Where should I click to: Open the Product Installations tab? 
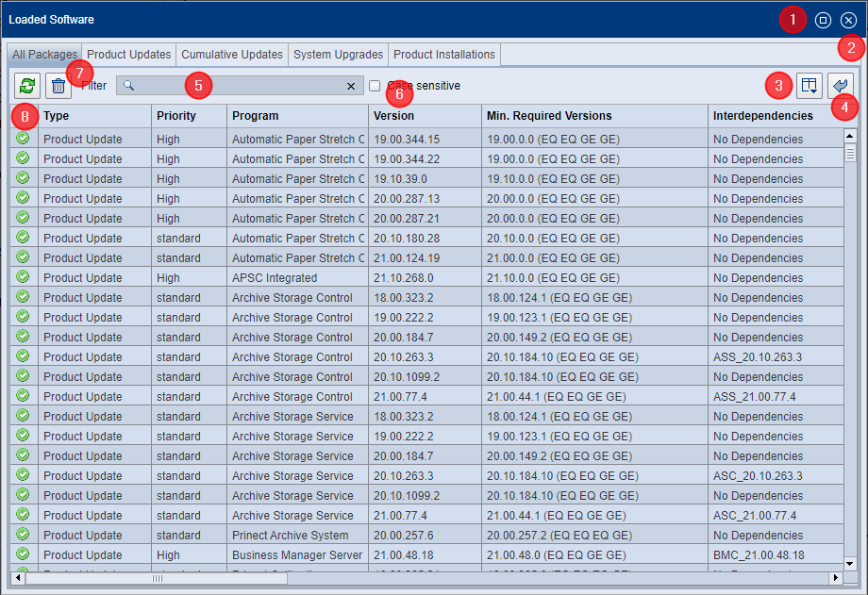[443, 55]
